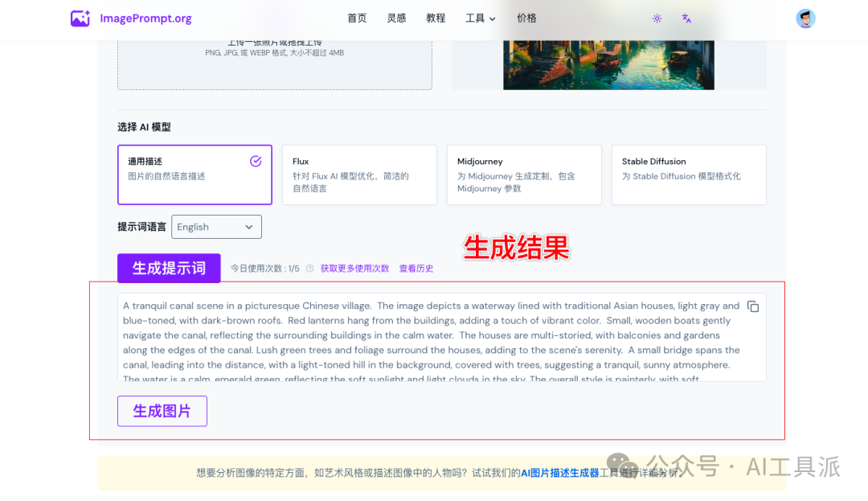This screenshot has height=501, width=868.
Task: Click the usage count help icon
Action: coord(309,269)
